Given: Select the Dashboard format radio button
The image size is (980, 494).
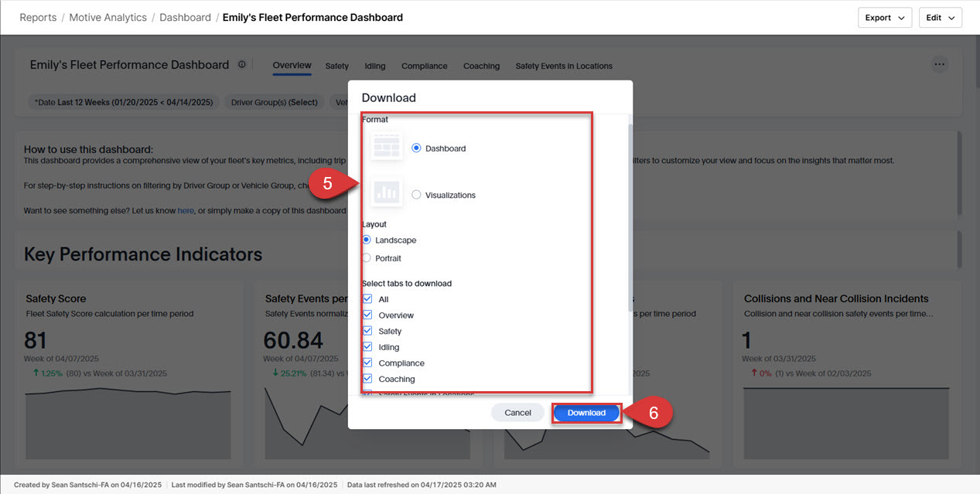Looking at the screenshot, I should [416, 148].
